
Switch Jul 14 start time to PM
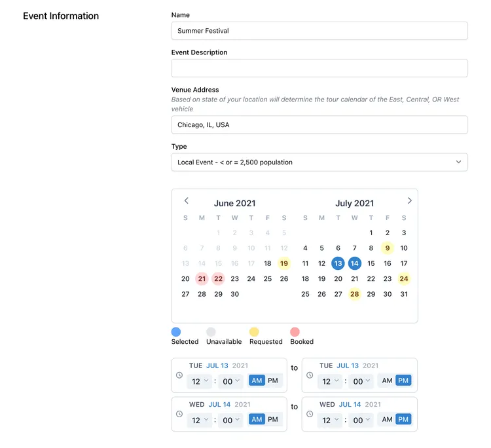[x=273, y=419]
